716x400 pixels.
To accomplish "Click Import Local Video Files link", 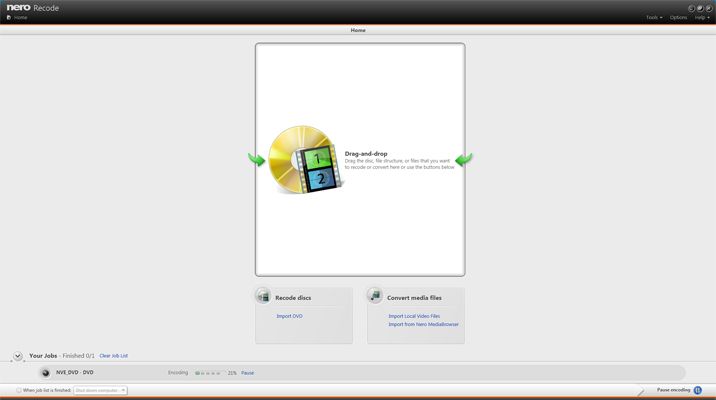I will (x=414, y=316).
